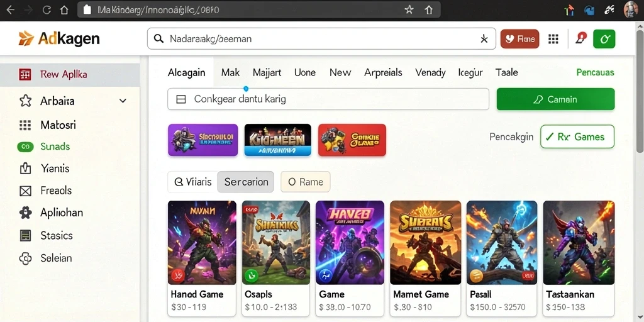
Task: Switch to the Arpreials tab
Action: (383, 73)
